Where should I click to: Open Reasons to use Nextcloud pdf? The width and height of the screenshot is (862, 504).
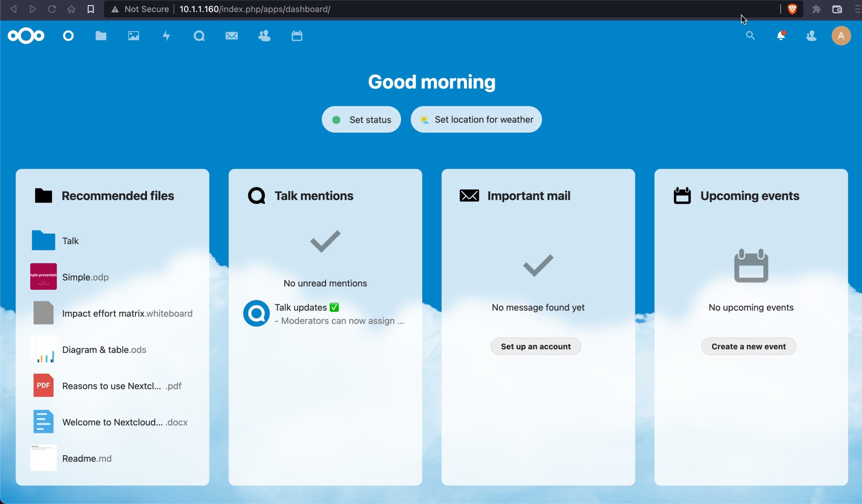[112, 386]
